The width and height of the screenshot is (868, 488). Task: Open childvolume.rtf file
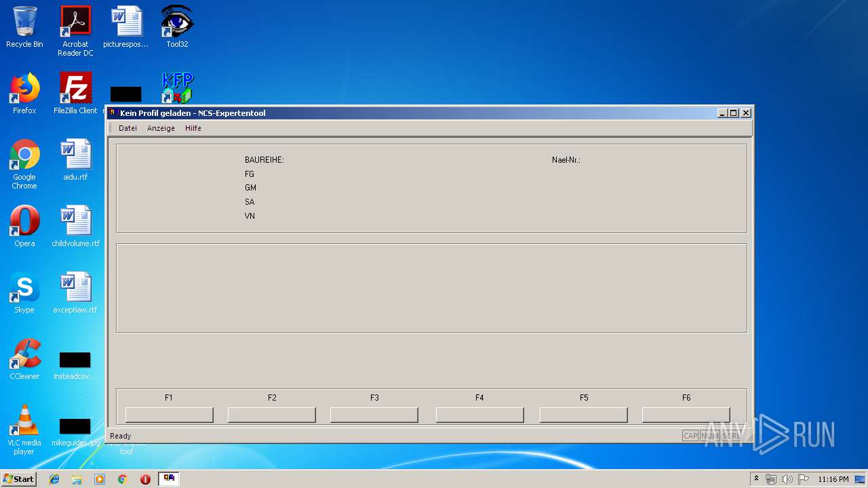click(75, 226)
